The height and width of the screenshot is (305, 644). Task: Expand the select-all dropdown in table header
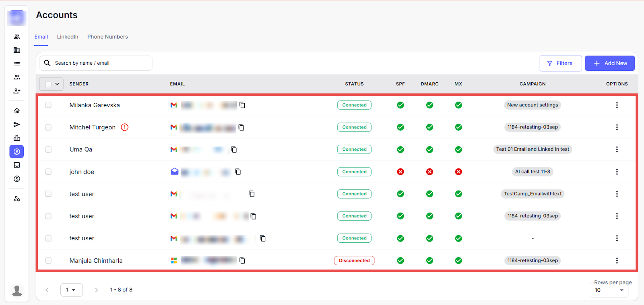[x=57, y=84]
